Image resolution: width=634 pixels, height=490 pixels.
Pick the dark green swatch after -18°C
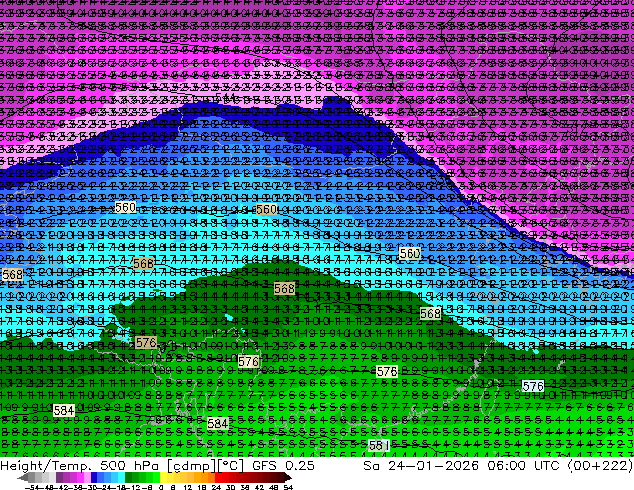click(129, 477)
